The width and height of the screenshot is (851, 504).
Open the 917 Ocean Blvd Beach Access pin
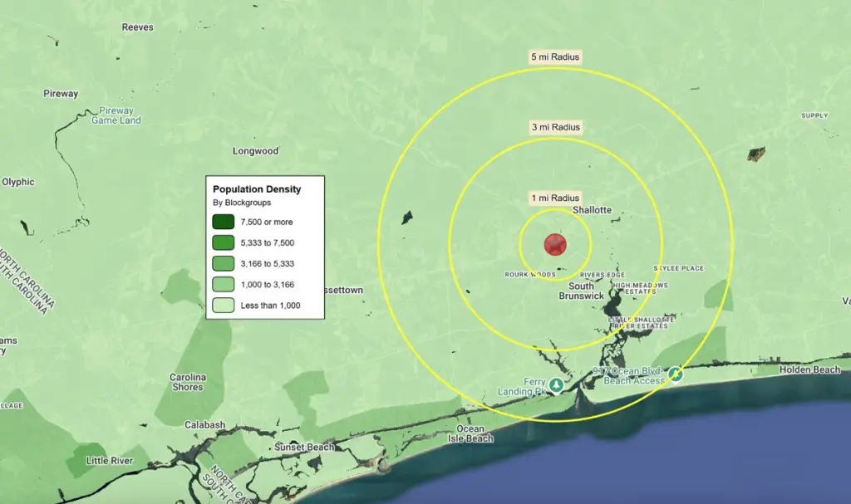click(x=675, y=374)
